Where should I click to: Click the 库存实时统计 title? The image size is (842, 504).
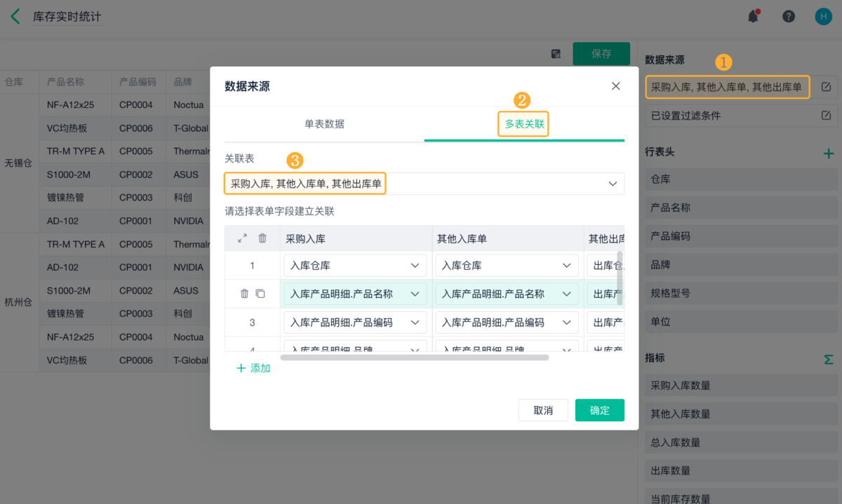click(67, 17)
